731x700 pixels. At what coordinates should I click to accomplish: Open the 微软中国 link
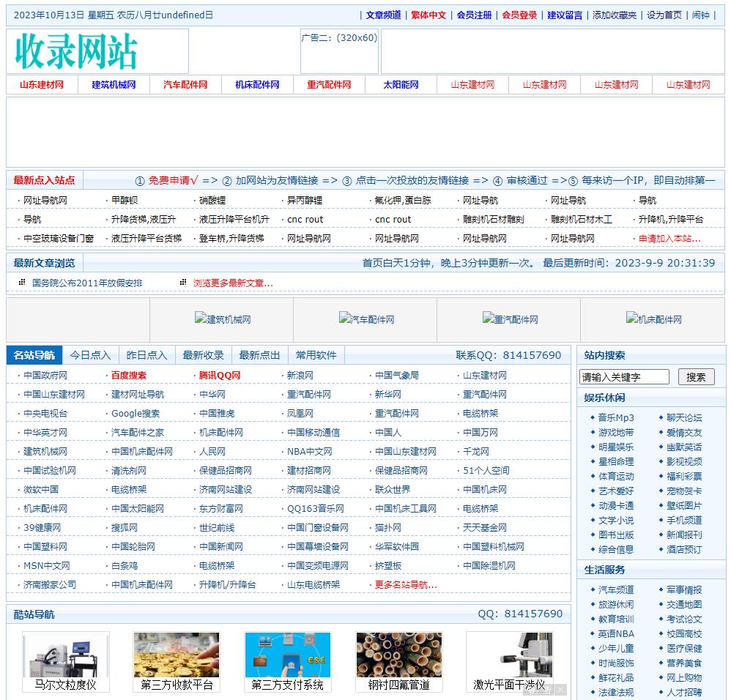41,489
